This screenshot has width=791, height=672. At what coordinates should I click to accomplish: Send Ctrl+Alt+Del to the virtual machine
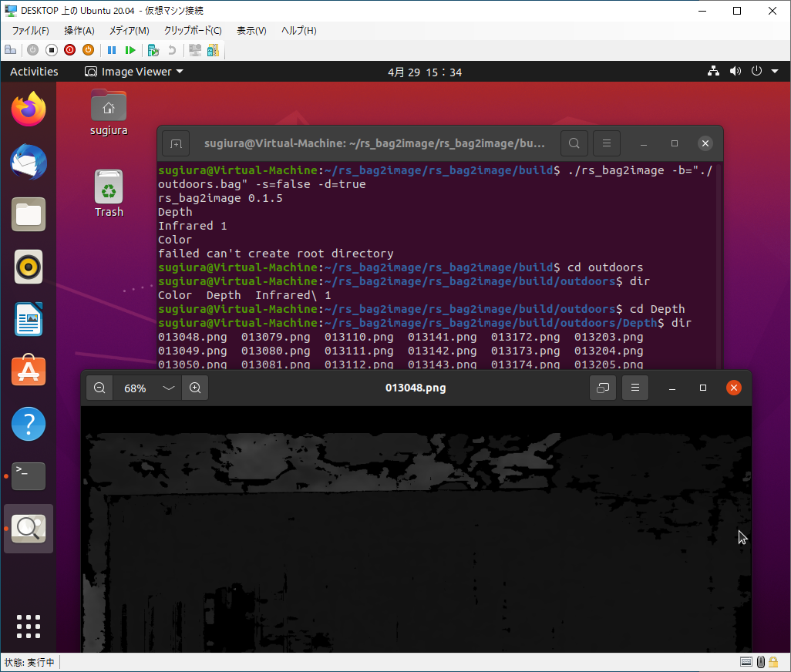(10, 50)
